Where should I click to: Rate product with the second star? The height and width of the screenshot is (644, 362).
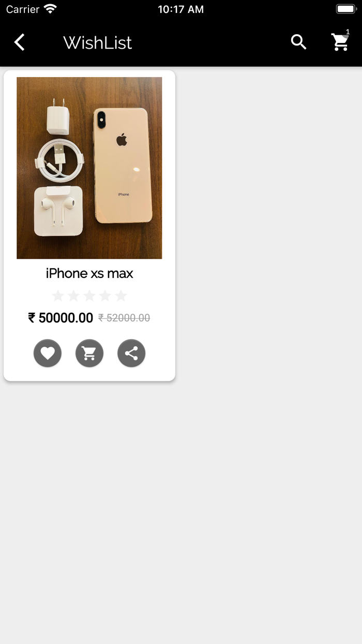click(73, 296)
